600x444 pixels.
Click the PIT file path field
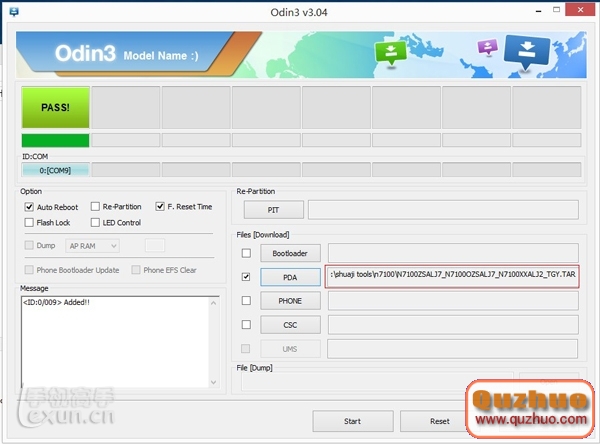pos(443,210)
